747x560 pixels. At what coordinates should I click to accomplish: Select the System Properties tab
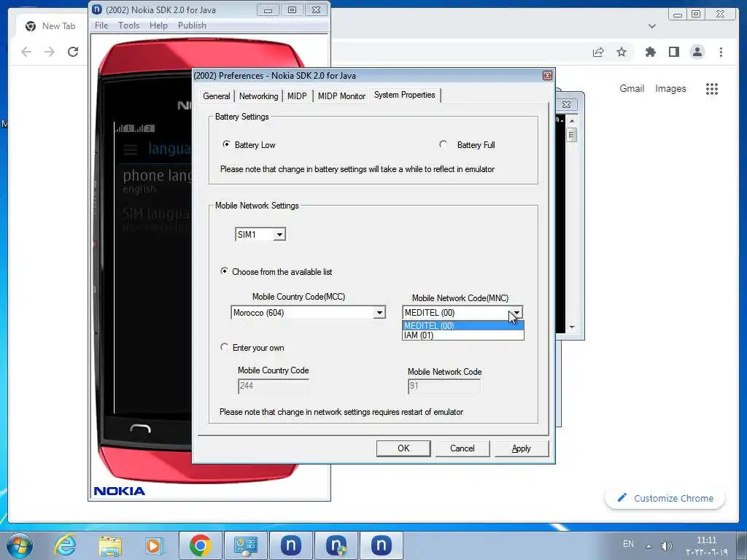[404, 95]
